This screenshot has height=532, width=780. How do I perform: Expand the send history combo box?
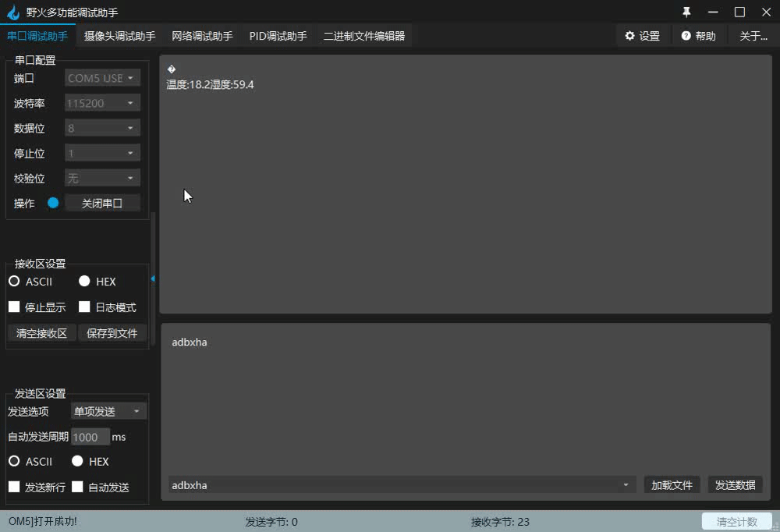coord(626,484)
